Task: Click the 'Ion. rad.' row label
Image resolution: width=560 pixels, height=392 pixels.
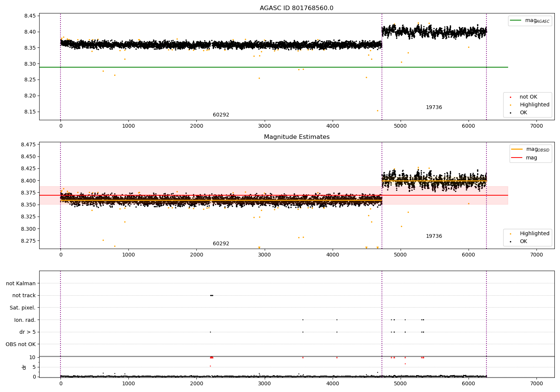Action: (x=25, y=320)
